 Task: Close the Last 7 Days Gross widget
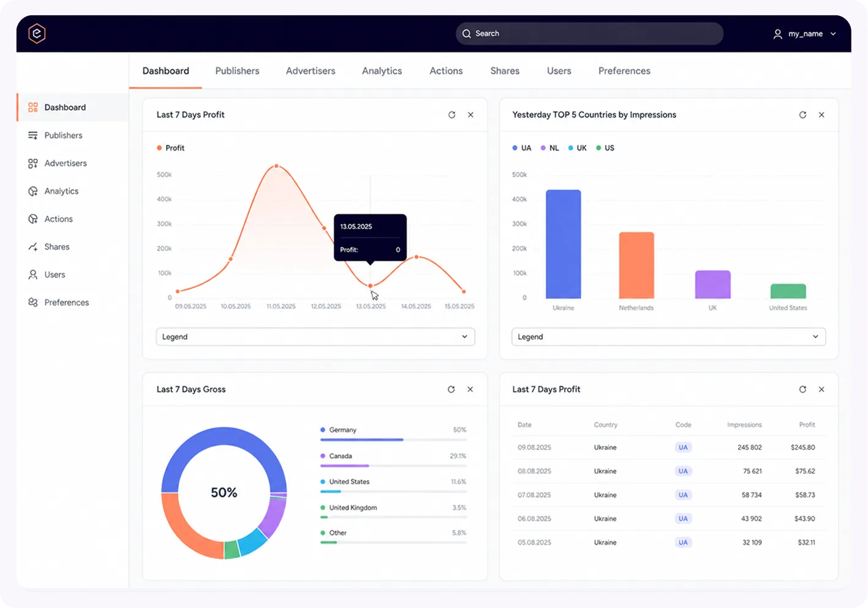tap(470, 389)
